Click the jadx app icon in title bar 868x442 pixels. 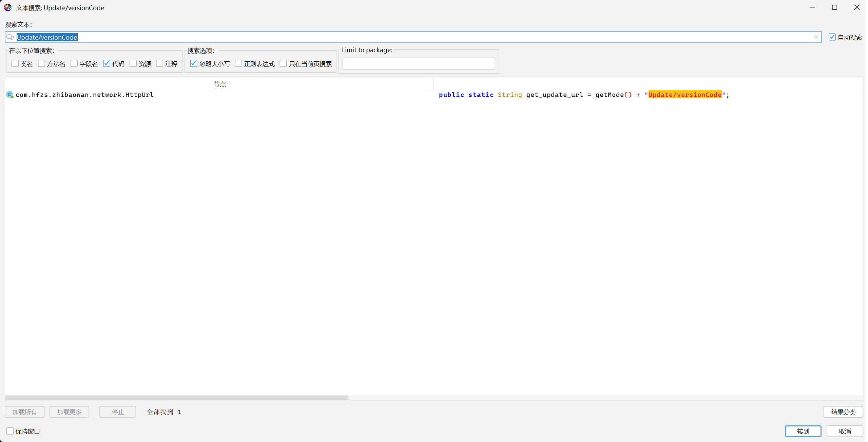tap(8, 7)
